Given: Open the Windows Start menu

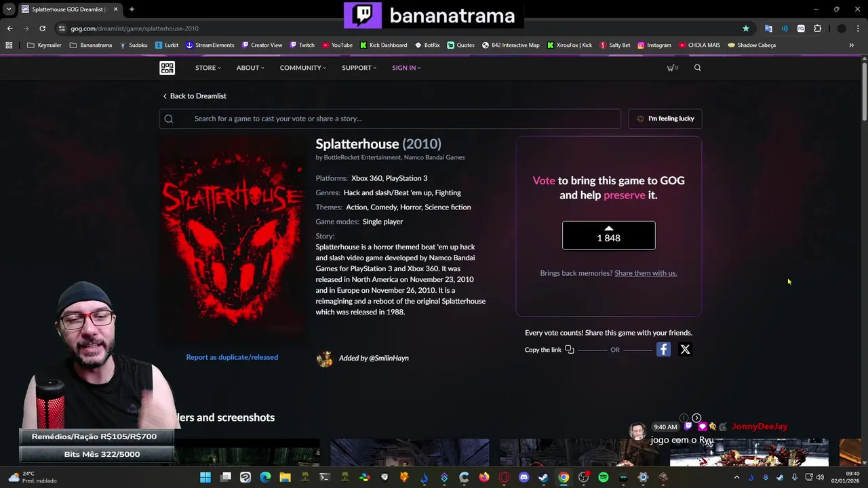Looking at the screenshot, I should pos(205,477).
